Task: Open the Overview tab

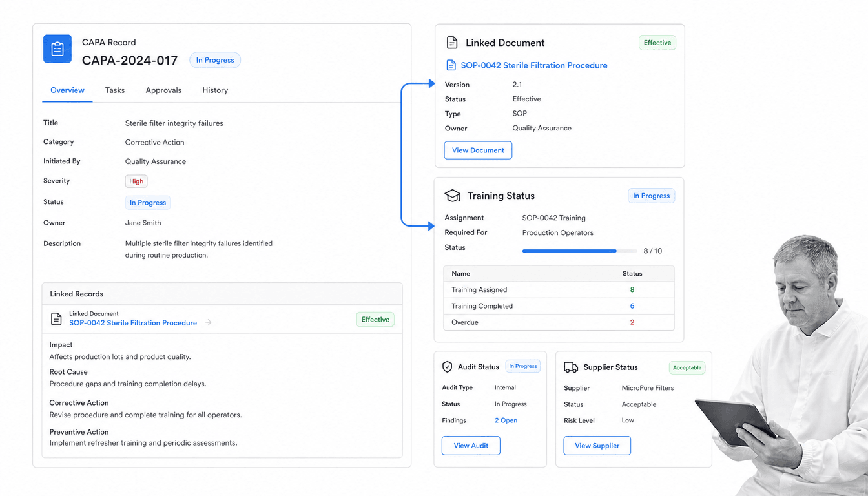Action: tap(67, 90)
